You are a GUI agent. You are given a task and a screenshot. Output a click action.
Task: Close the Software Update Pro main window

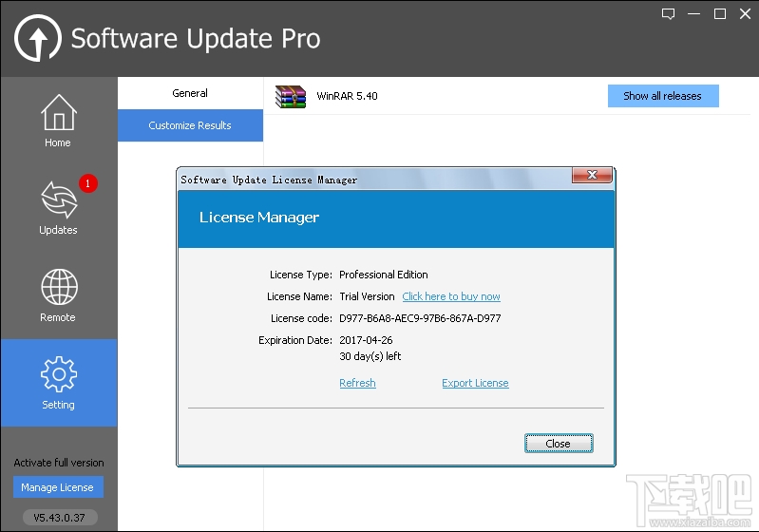746,14
